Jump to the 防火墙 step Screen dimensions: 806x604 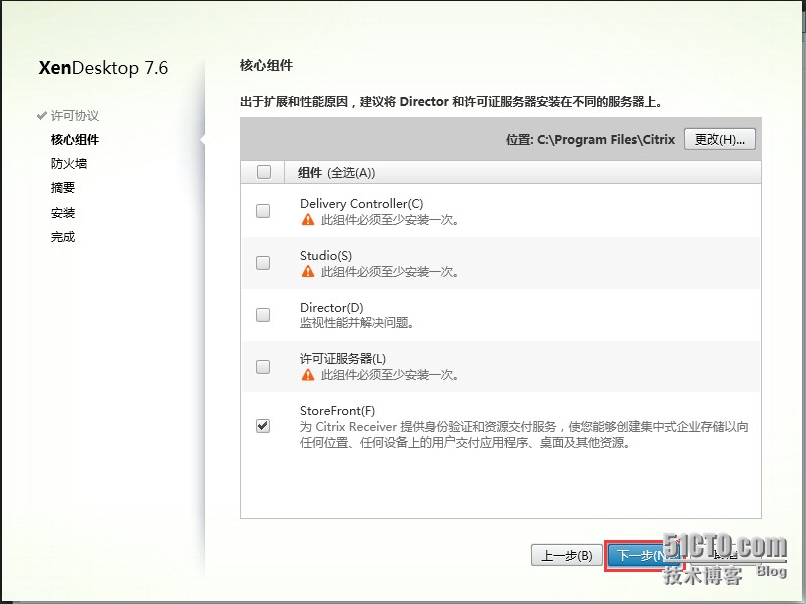point(68,163)
